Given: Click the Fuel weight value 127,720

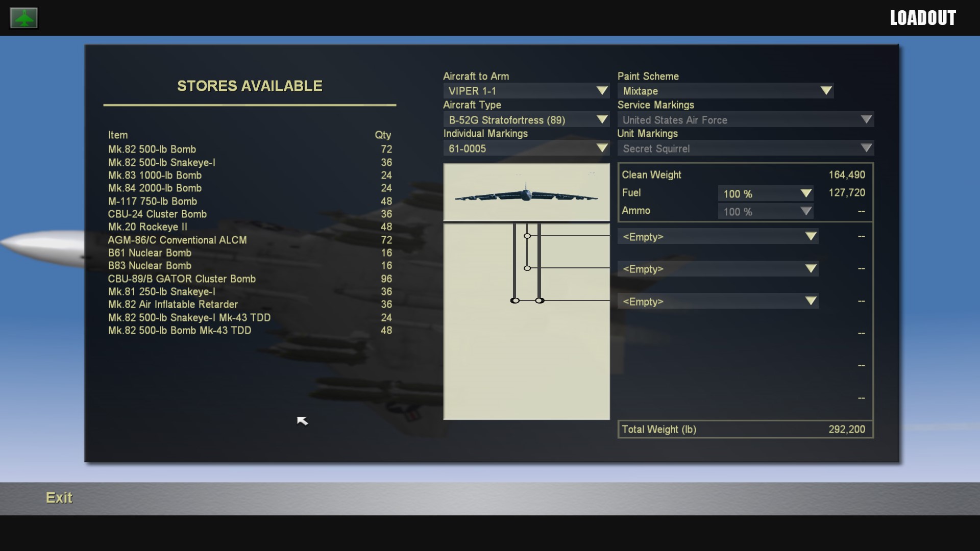Looking at the screenshot, I should pos(847,193).
